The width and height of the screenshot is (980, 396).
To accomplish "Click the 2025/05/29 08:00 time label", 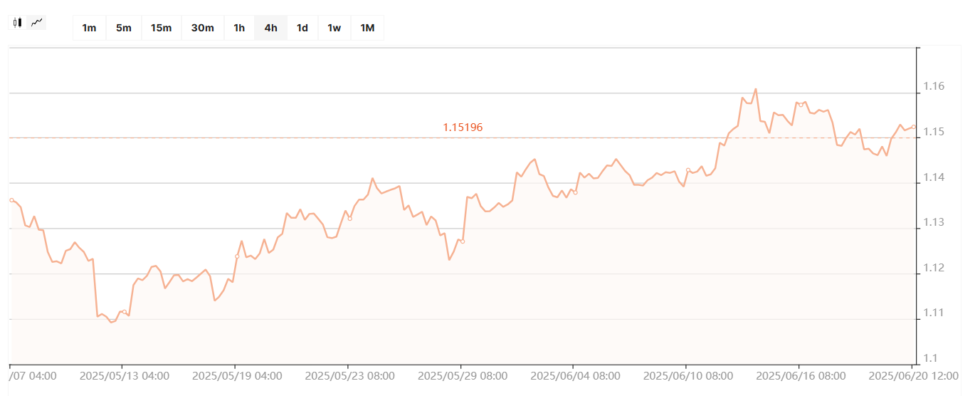I will click(x=463, y=375).
